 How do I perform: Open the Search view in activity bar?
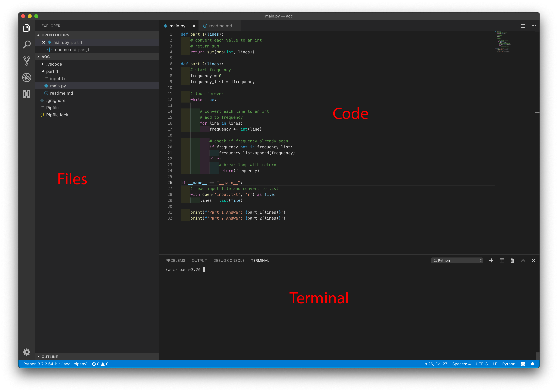[27, 45]
